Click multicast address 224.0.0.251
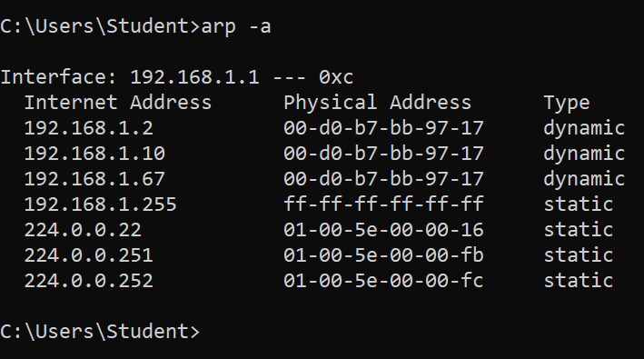This screenshot has height=359, width=644. click(x=89, y=255)
